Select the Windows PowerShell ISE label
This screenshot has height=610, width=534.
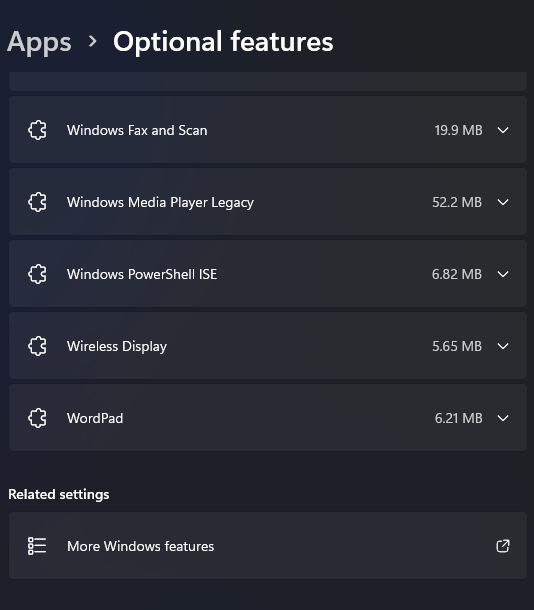pyautogui.click(x=142, y=274)
